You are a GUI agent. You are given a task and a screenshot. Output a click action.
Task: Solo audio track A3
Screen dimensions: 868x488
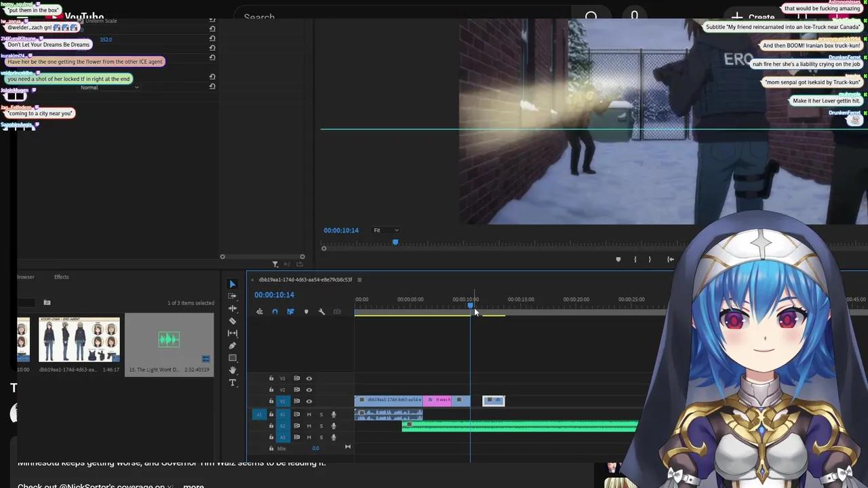321,437
